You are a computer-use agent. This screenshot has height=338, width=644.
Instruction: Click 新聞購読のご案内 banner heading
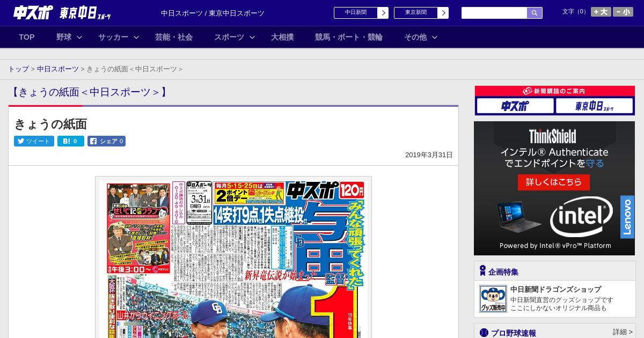[x=554, y=91]
